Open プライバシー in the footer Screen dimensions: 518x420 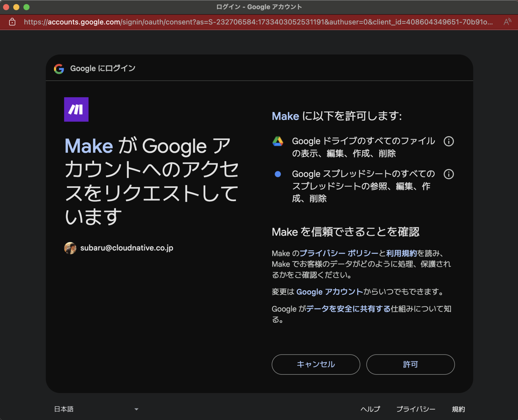pyautogui.click(x=416, y=409)
